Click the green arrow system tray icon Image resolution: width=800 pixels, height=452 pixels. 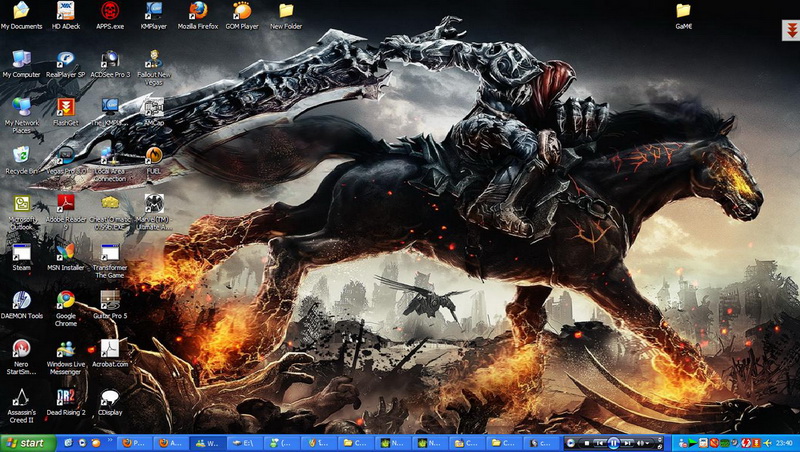click(692, 443)
